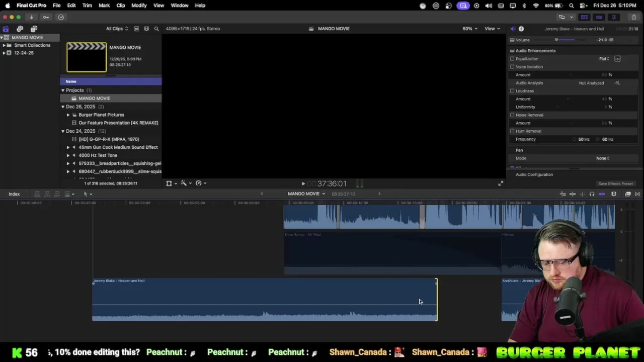Show or hide the Browser panel
This screenshot has height=362, width=644.
tap(584, 17)
